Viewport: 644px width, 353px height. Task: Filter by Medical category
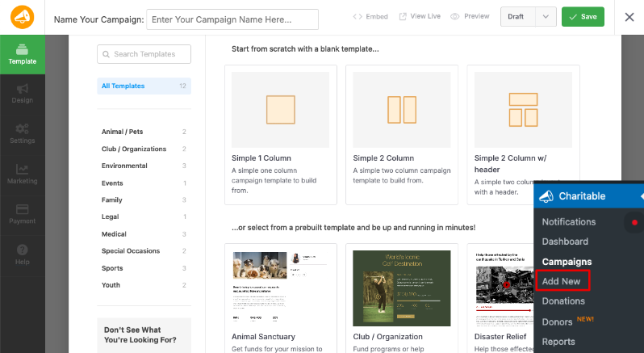click(144, 233)
